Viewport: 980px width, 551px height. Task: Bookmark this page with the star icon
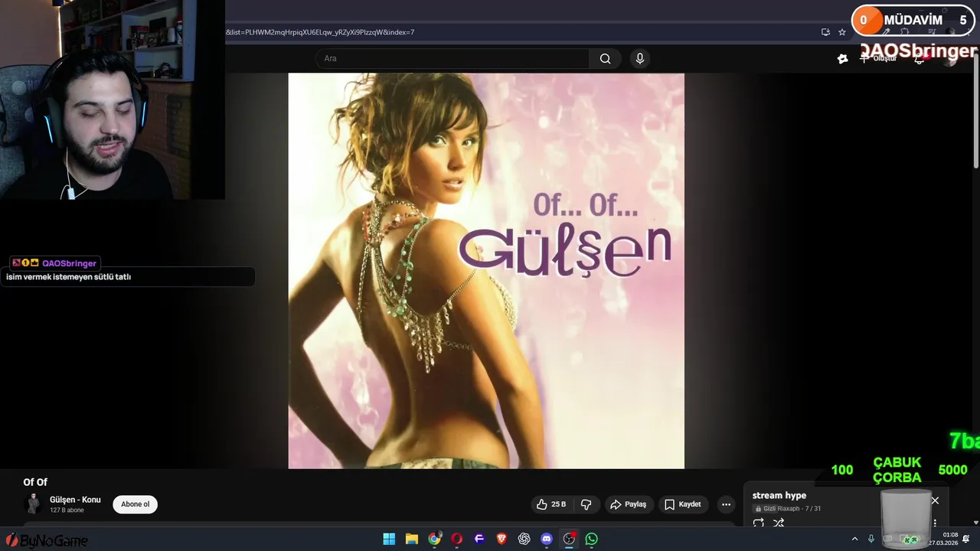[842, 32]
